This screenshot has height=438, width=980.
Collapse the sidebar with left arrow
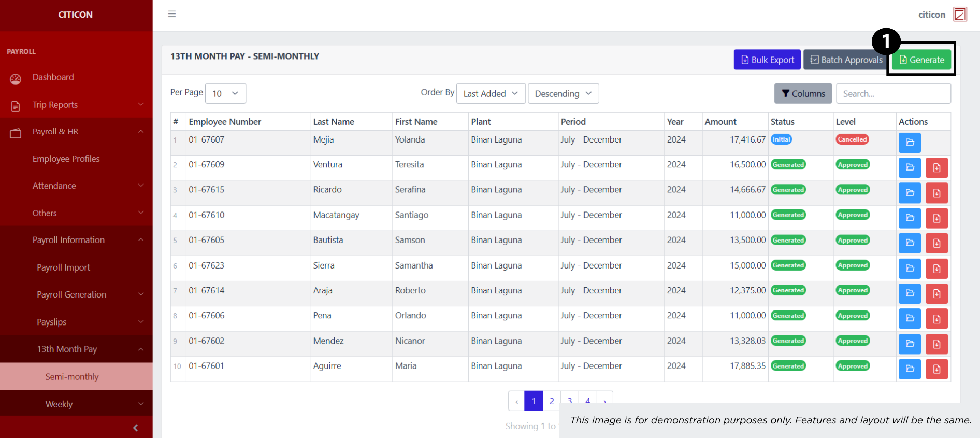tap(135, 428)
